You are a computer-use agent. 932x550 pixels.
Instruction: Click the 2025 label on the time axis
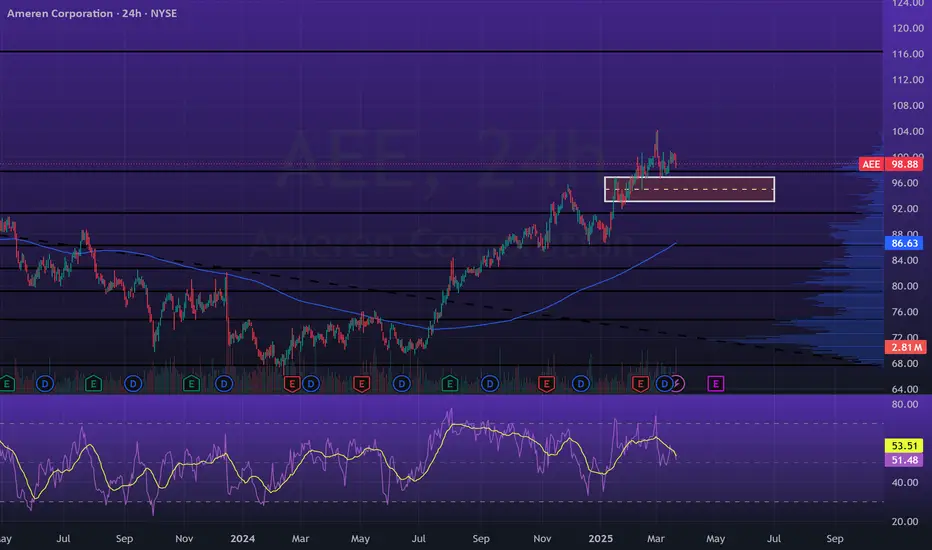[600, 539]
